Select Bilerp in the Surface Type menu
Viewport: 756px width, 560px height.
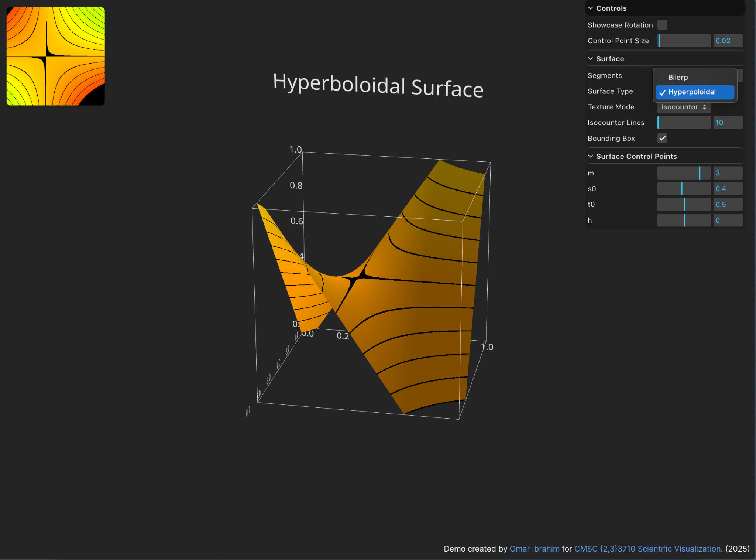point(678,77)
